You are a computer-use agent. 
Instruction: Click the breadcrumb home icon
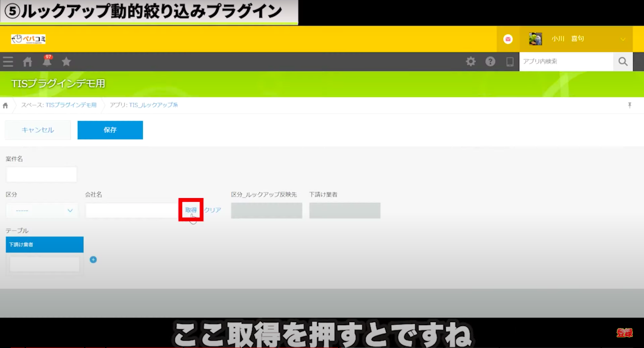(5, 106)
